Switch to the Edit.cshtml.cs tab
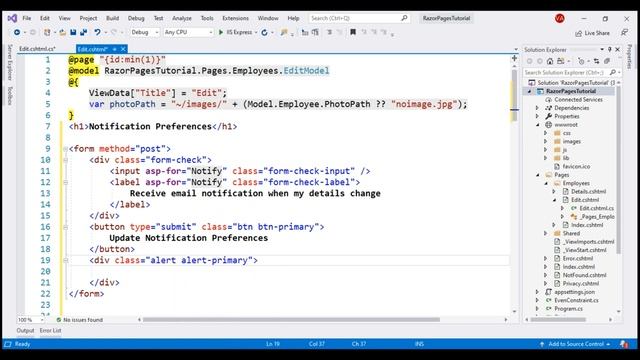The width and height of the screenshot is (640, 360). (37, 49)
